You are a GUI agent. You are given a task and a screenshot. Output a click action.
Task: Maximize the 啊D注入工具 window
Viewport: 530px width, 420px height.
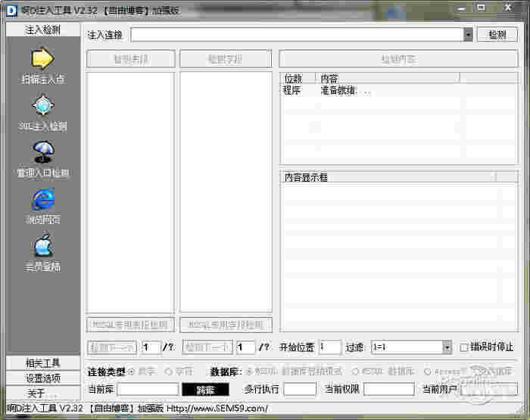point(482,8)
